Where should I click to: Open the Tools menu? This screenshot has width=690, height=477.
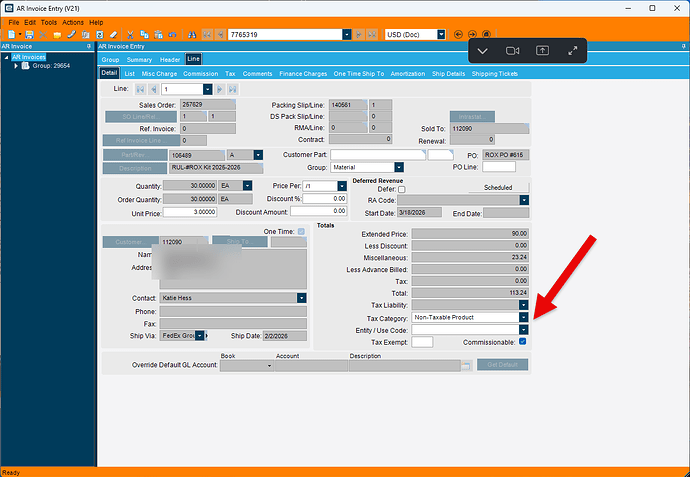click(49, 22)
